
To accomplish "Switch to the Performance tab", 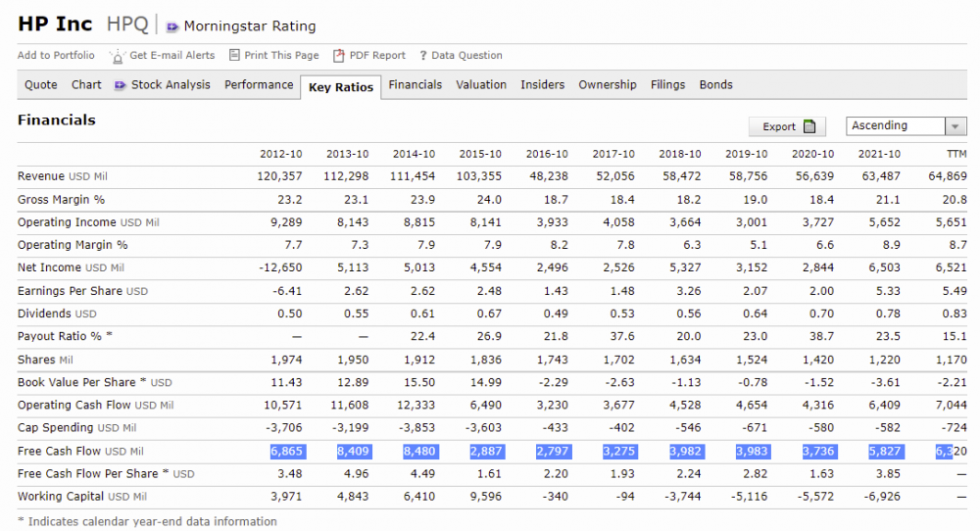I will pos(259,85).
